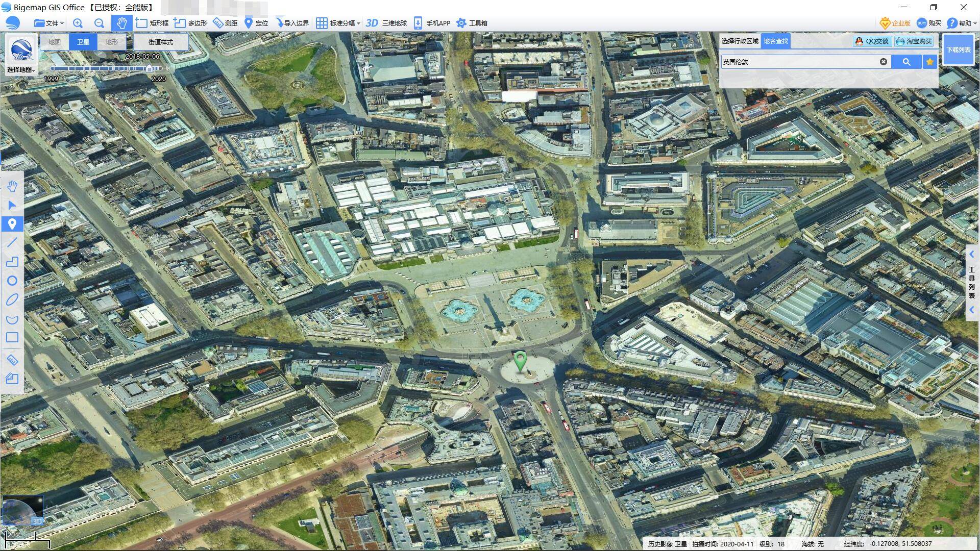This screenshot has width=980, height=551.
Task: Expand the 工具列表 tool list side panel
Action: point(972,282)
